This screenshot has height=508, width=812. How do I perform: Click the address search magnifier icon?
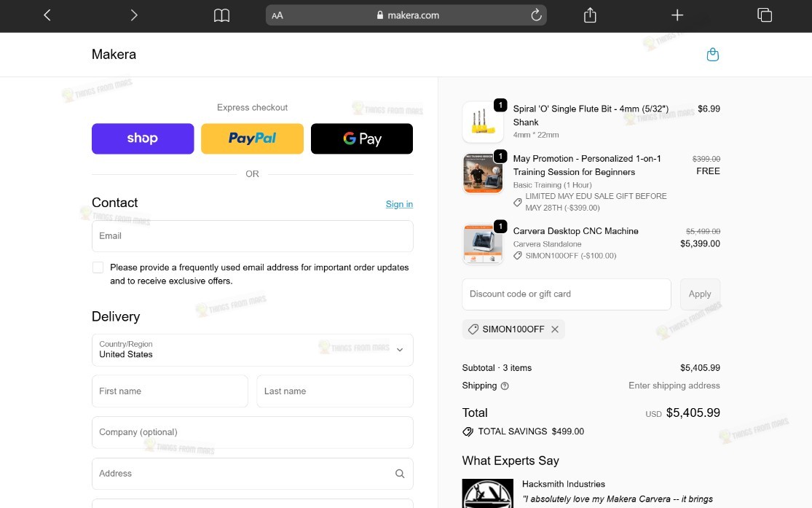(400, 473)
